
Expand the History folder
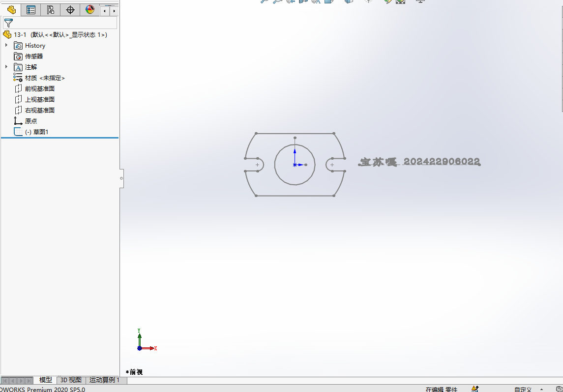[6, 45]
